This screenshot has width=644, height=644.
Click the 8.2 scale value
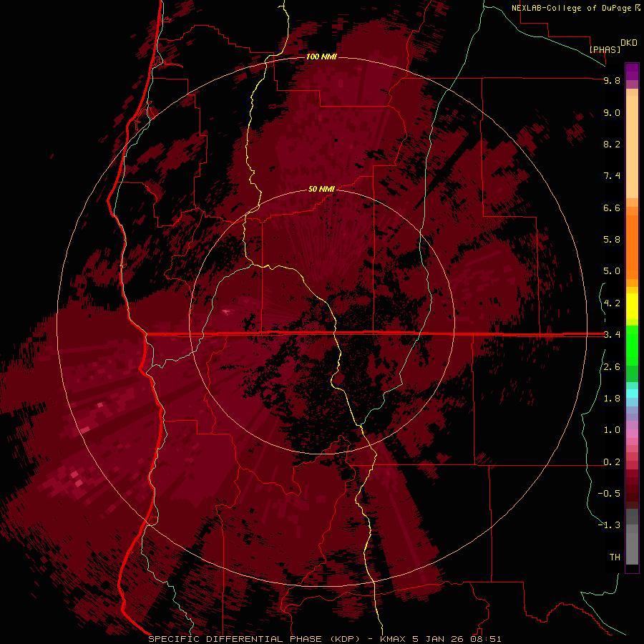point(612,144)
